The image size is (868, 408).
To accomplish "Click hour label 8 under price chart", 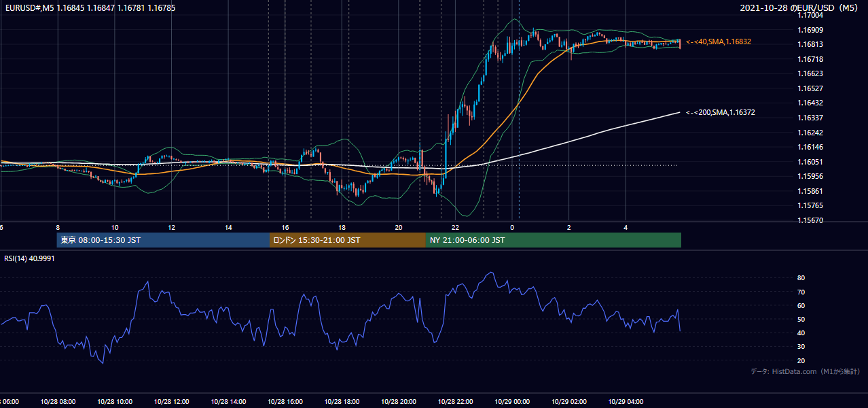I will [x=58, y=228].
